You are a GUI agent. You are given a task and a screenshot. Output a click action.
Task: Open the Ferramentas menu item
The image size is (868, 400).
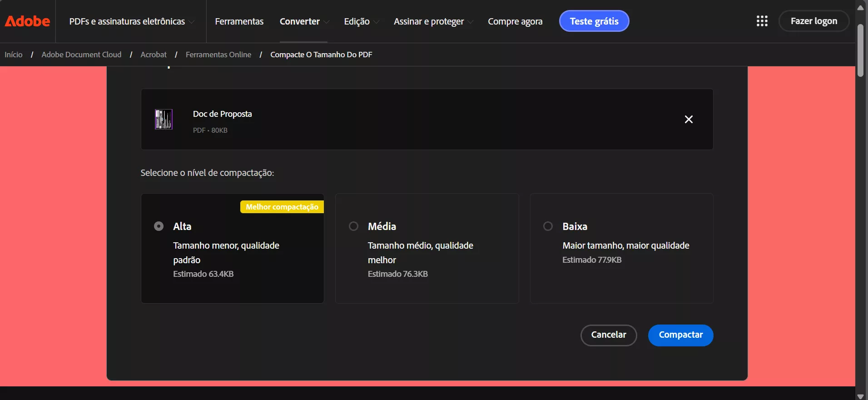coord(239,21)
